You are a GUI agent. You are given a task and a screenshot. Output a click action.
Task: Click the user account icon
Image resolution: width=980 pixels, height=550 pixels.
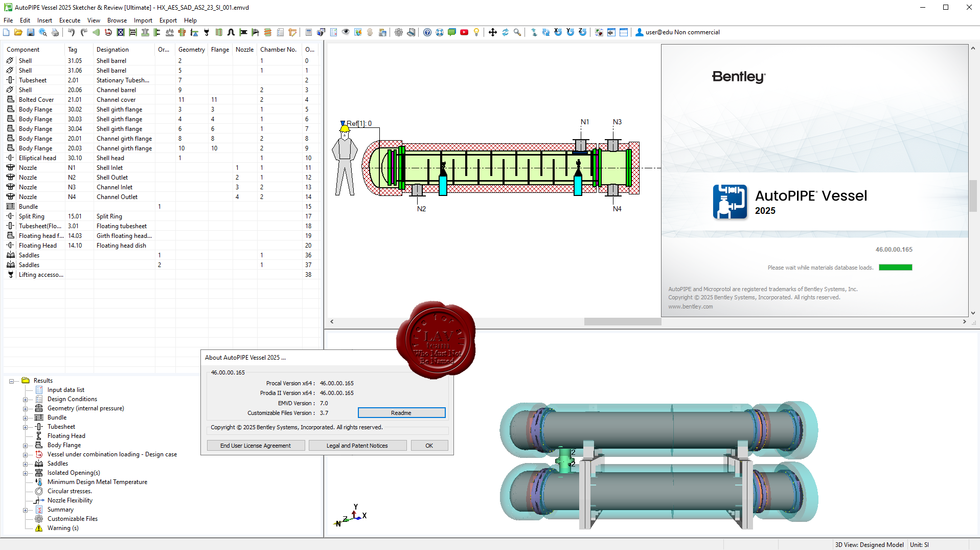pyautogui.click(x=639, y=32)
